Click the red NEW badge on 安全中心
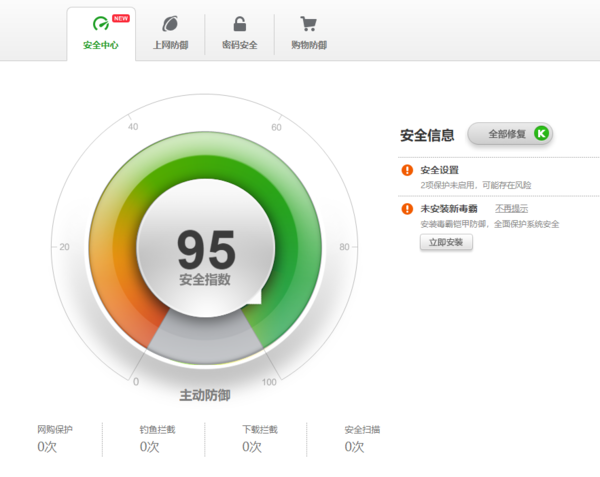 pyautogui.click(x=120, y=18)
